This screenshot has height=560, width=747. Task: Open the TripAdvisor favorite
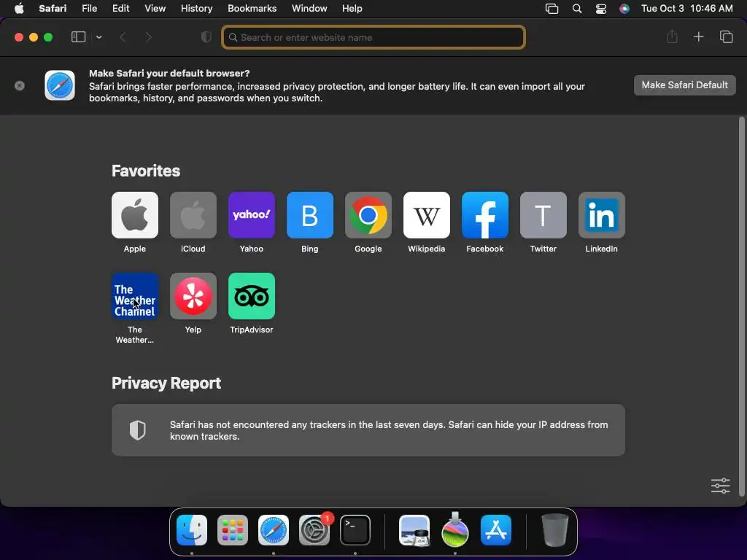point(252,296)
